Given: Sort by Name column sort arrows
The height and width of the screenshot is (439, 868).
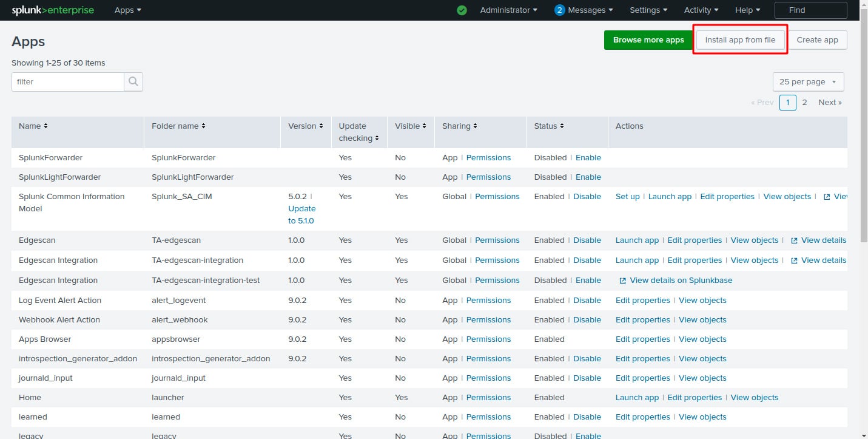Looking at the screenshot, I should click(45, 126).
